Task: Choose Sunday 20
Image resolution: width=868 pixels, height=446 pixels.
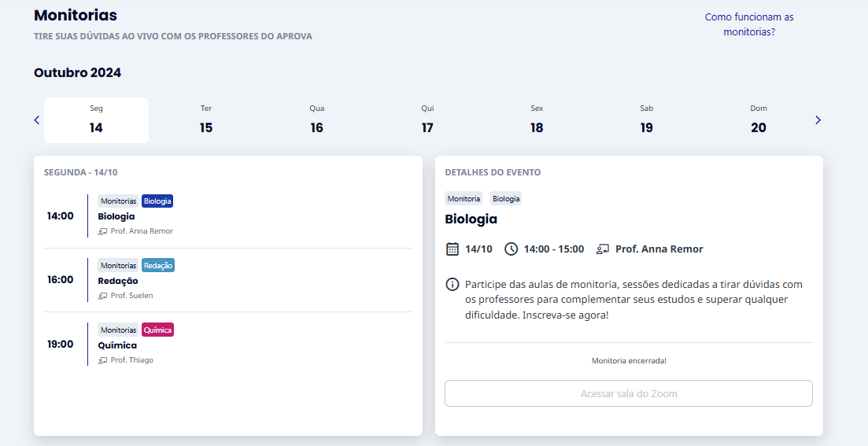Action: [759, 120]
